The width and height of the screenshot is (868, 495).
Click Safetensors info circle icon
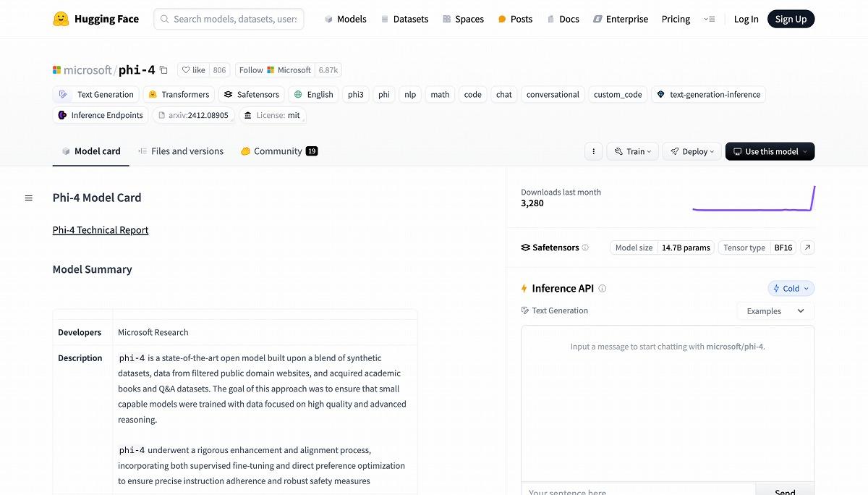click(585, 247)
